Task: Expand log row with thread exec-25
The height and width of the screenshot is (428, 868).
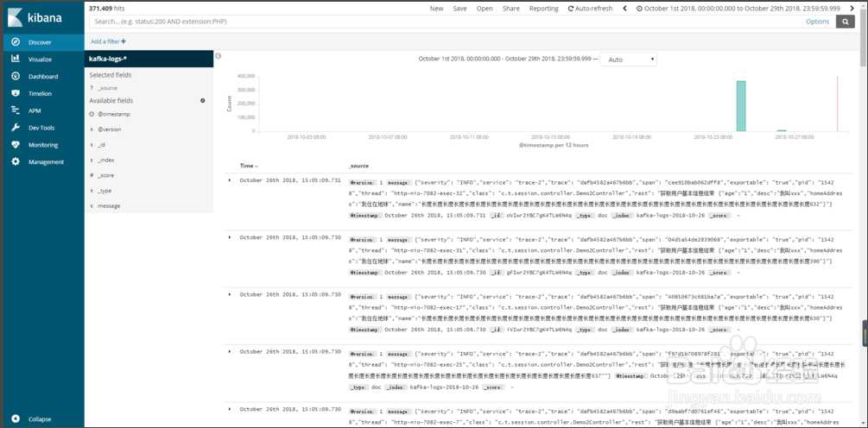Action: tap(230, 351)
